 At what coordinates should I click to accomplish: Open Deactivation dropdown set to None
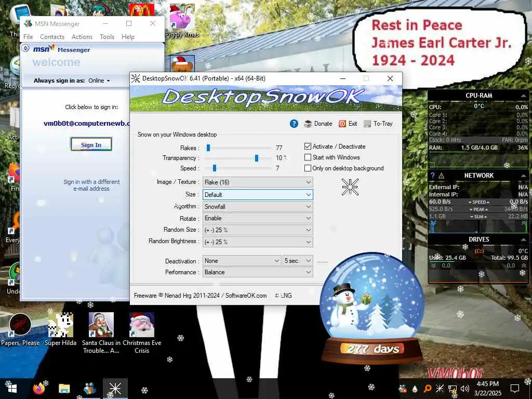tap(242, 261)
